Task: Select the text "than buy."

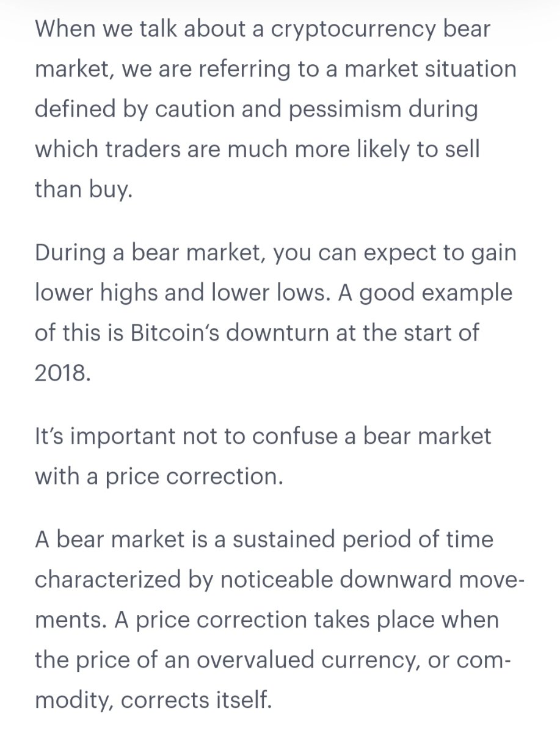Action: pyautogui.click(x=84, y=189)
